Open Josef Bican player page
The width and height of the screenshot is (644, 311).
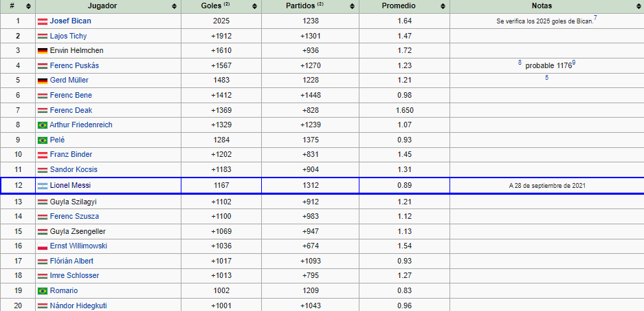coord(71,21)
